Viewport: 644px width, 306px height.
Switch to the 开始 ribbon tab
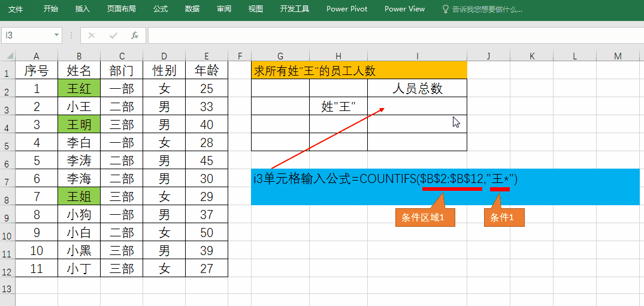pos(51,8)
